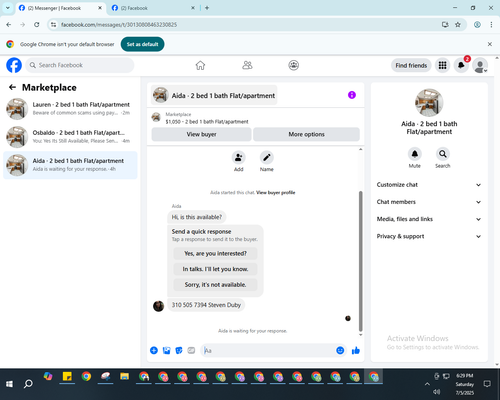Open Lauren's apartment conversation
The image size is (500, 400).
[x=70, y=109]
